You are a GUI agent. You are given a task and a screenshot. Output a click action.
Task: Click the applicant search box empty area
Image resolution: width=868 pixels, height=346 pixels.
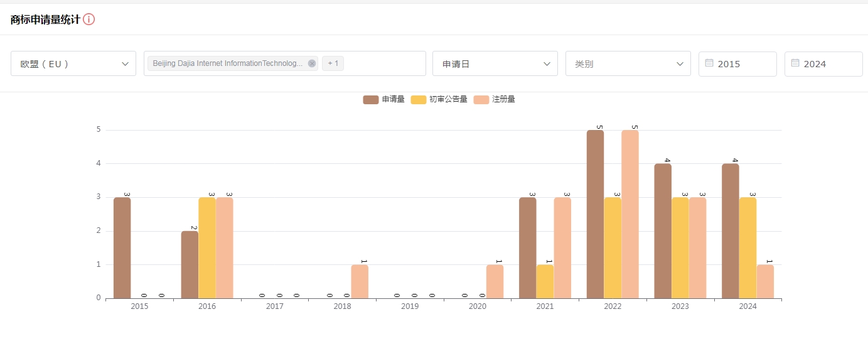(x=384, y=63)
